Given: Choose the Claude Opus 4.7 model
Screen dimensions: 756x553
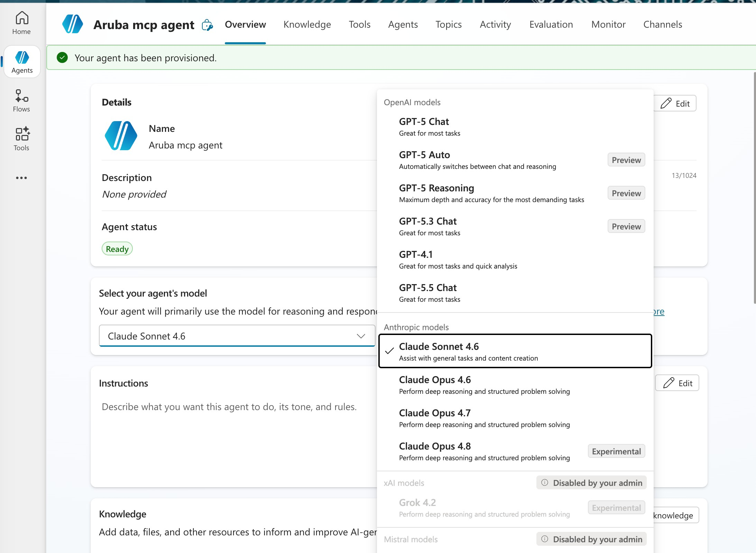Looking at the screenshot, I should [515, 418].
